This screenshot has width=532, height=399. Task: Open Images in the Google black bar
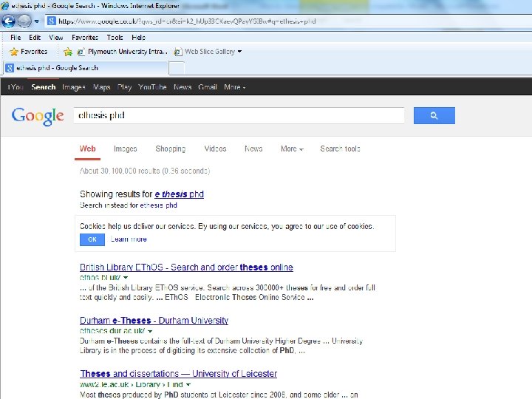click(74, 87)
